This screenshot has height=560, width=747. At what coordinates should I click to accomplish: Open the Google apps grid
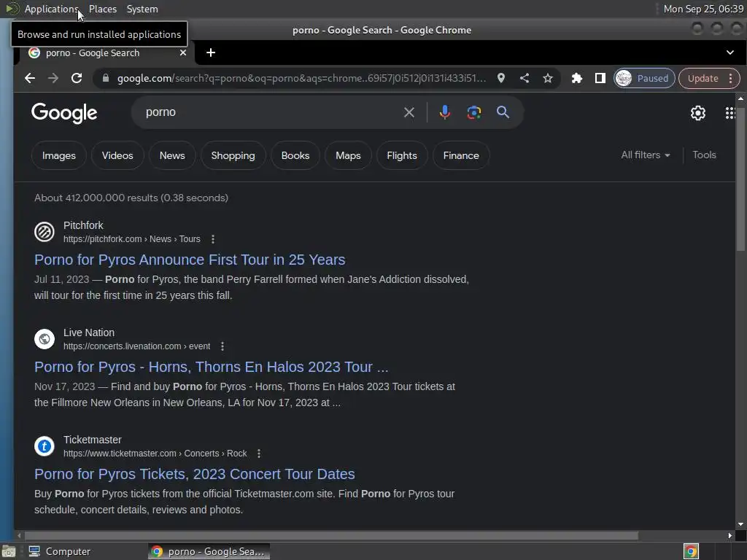730,113
